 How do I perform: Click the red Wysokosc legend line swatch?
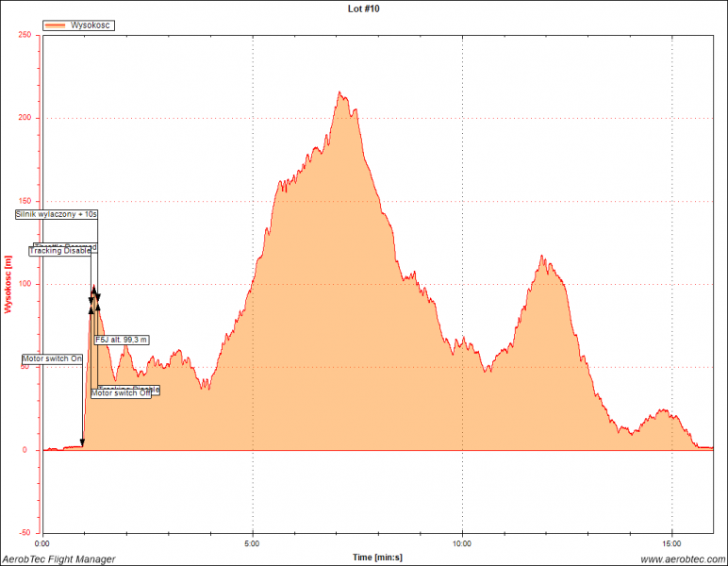(x=57, y=25)
